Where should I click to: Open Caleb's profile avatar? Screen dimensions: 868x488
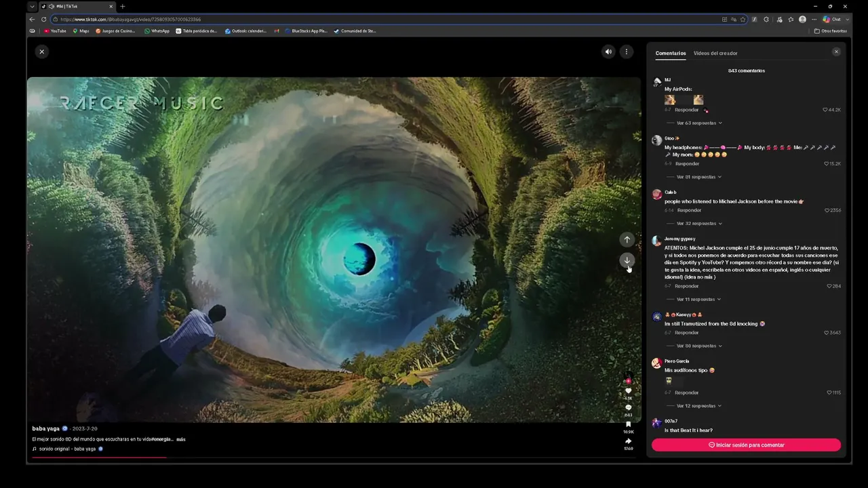pyautogui.click(x=656, y=195)
